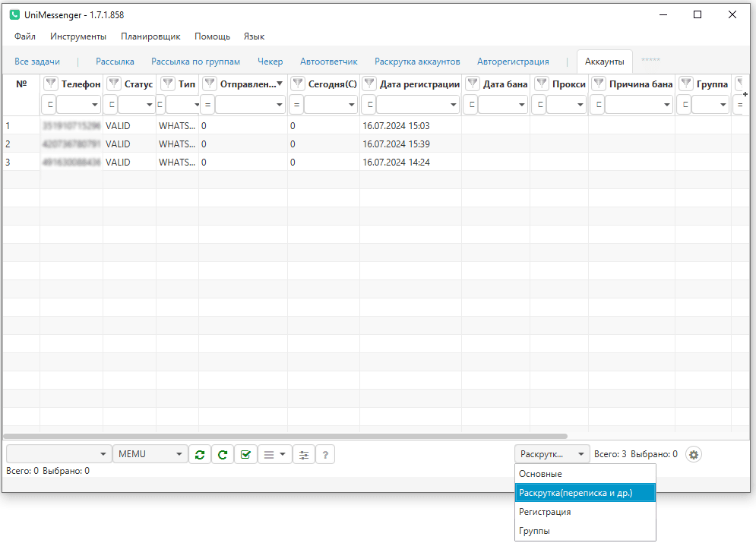Screen dimensions: 756x543
Task: Select the Аккаунты tab
Action: click(604, 62)
